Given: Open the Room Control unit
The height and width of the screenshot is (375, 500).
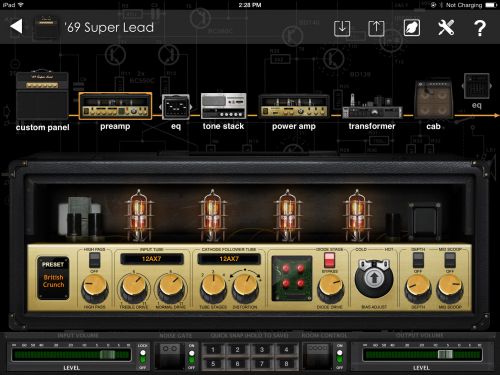Looking at the screenshot, I should (x=318, y=356).
